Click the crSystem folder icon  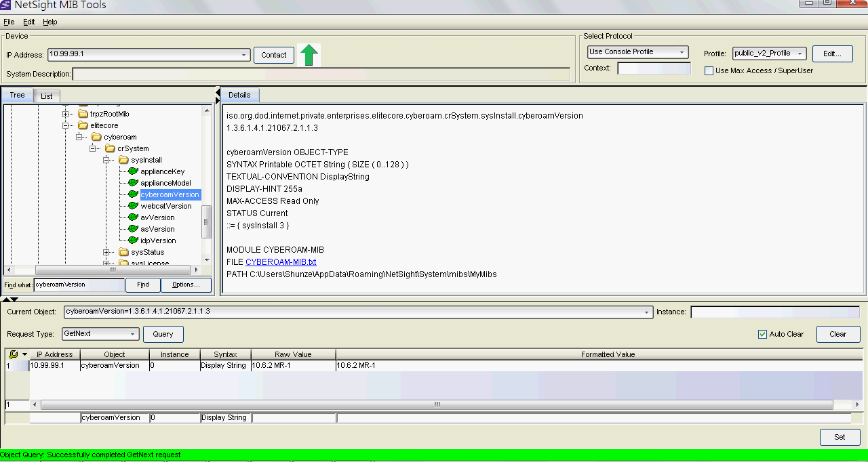[110, 148]
